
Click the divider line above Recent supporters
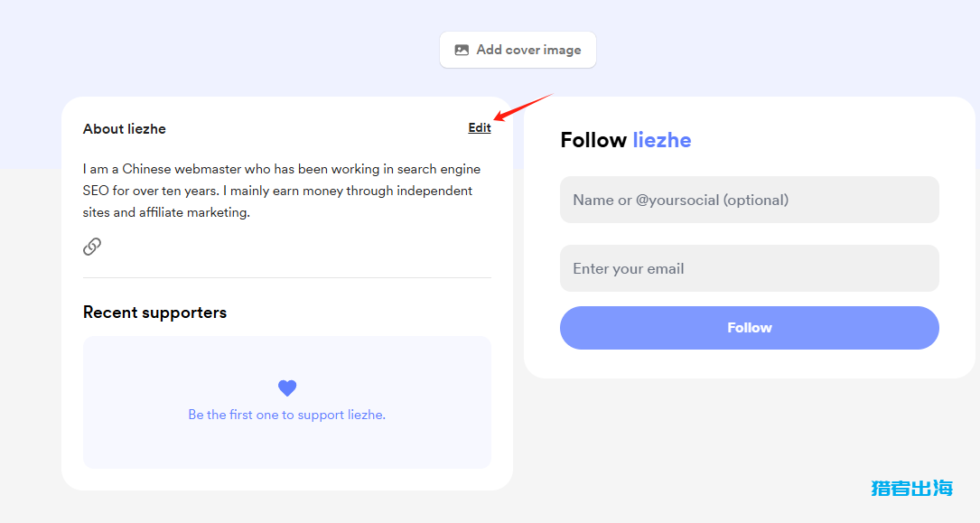(287, 277)
